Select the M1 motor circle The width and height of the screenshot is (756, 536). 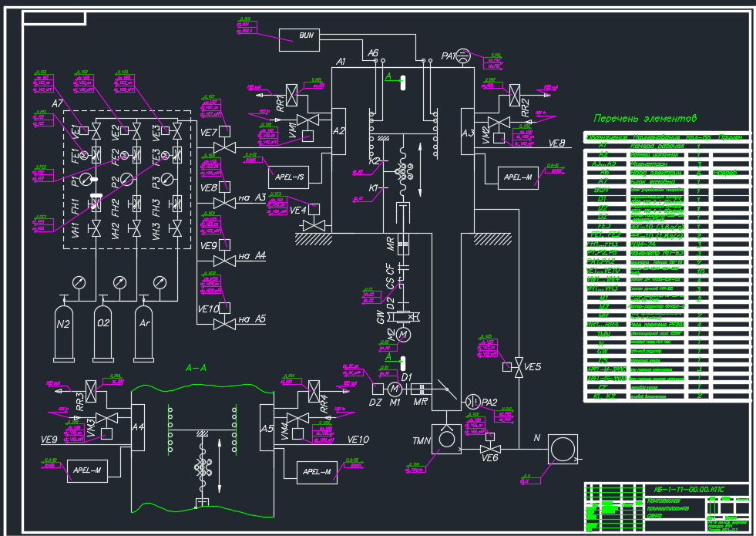coord(395,389)
